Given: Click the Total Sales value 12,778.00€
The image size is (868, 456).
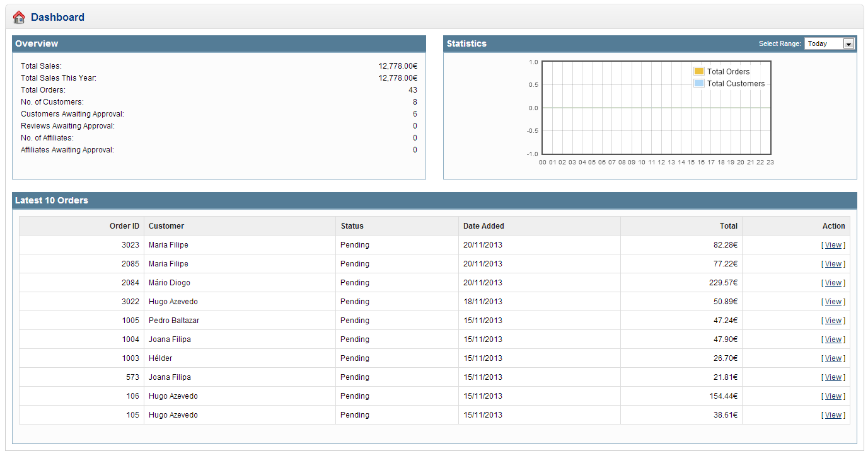Looking at the screenshot, I should 398,66.
